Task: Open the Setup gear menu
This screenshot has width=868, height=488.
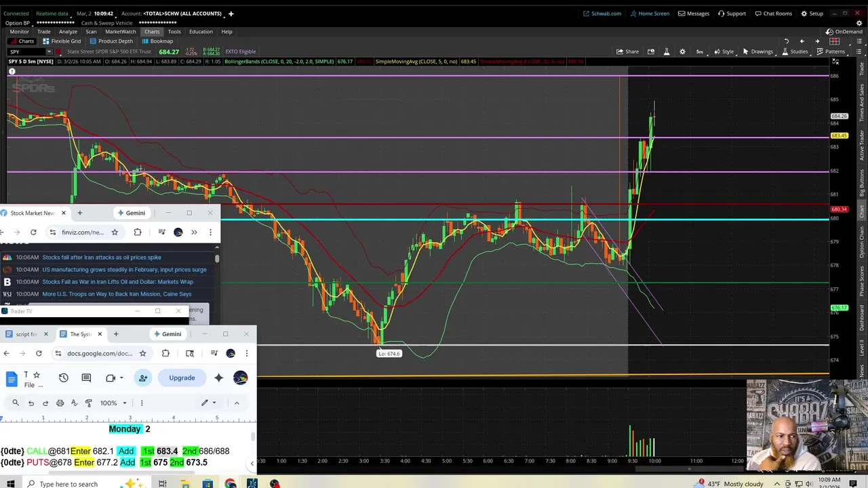Action: [x=812, y=14]
